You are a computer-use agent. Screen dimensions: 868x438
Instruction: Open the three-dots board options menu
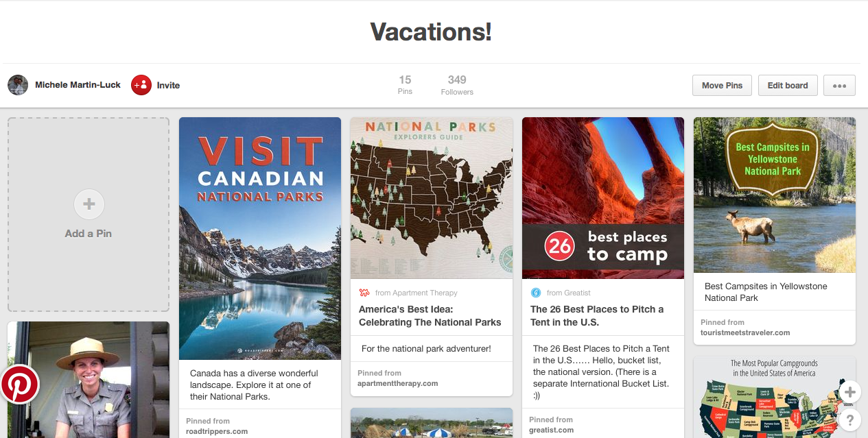pos(839,86)
